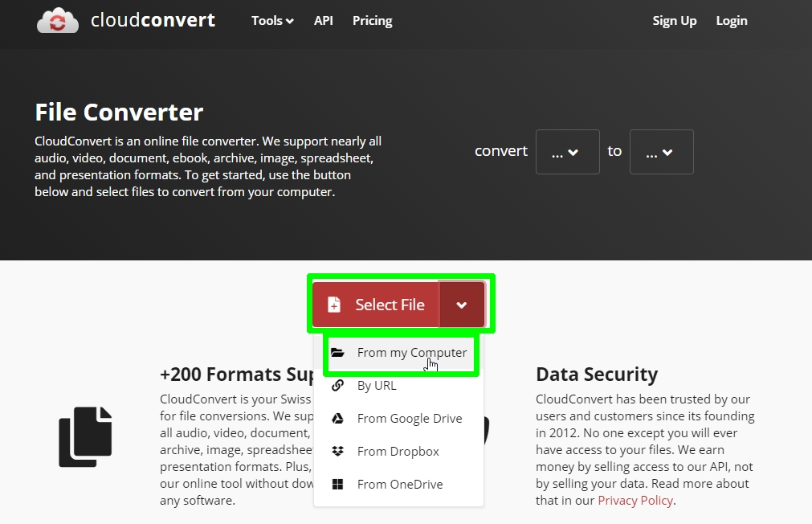
Task: Open the source format dropdown after convert
Action: tap(568, 152)
